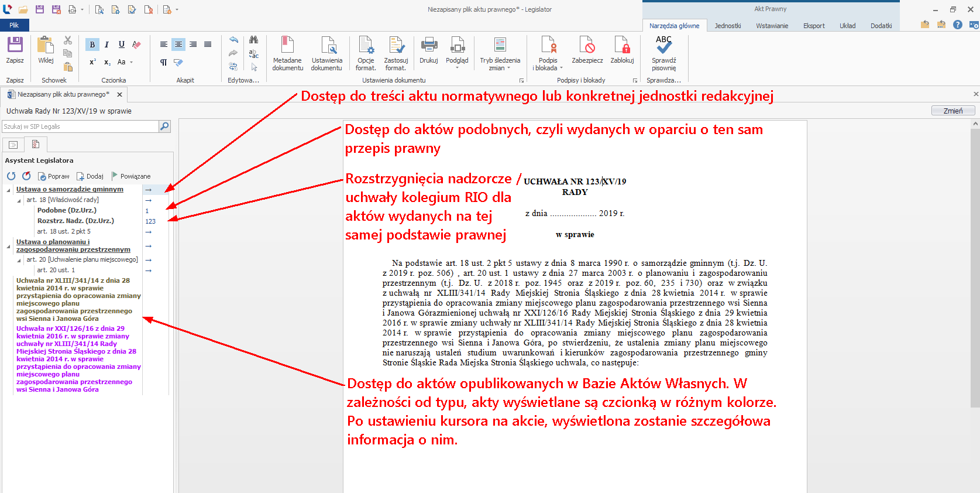
Task: Click the copy icon under scissors
Action: [68, 53]
